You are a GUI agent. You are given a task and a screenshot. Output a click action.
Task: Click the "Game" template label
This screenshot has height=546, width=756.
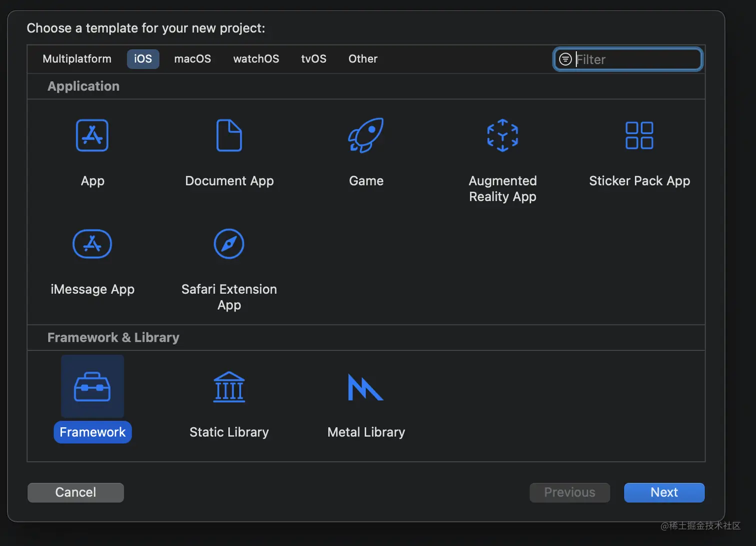(x=366, y=181)
